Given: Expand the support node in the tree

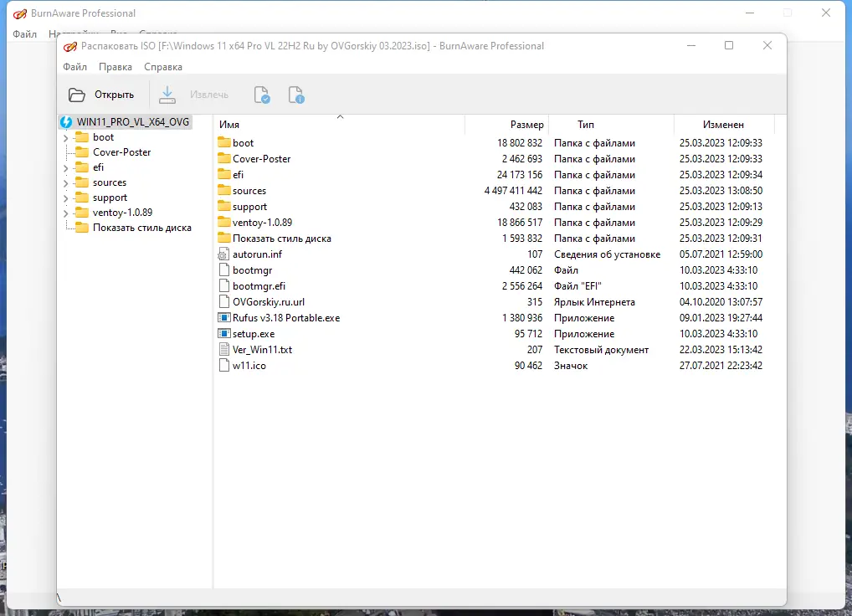Looking at the screenshot, I should (x=66, y=198).
